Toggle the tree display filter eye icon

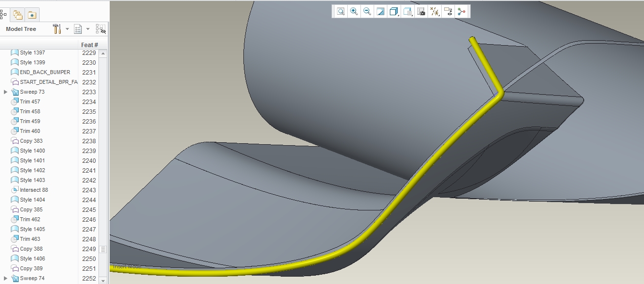coord(100,29)
